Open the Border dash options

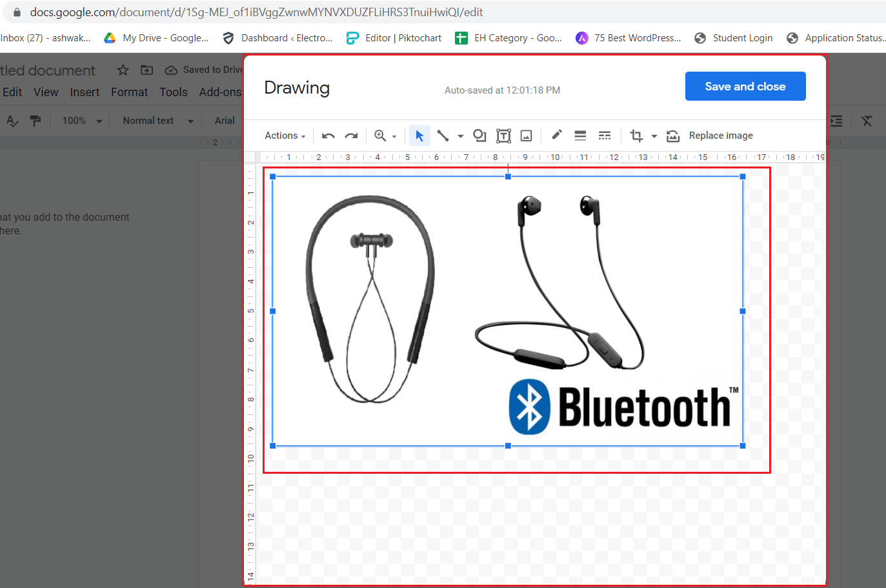click(604, 136)
